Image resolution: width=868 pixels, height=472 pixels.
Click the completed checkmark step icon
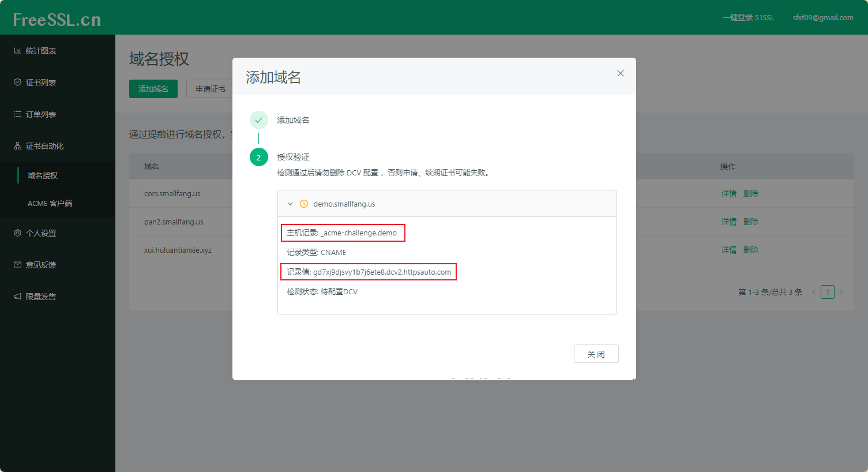pos(258,120)
